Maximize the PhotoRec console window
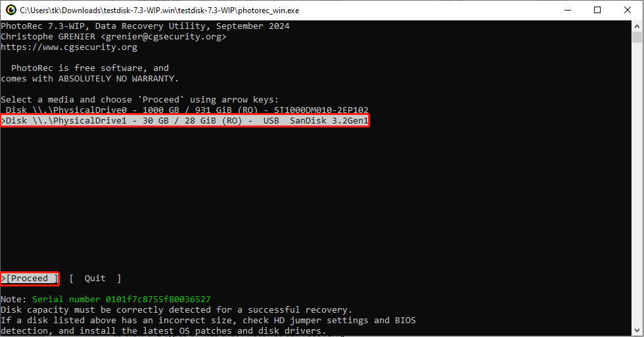Screen dimensions: 644x337 tap(597, 11)
